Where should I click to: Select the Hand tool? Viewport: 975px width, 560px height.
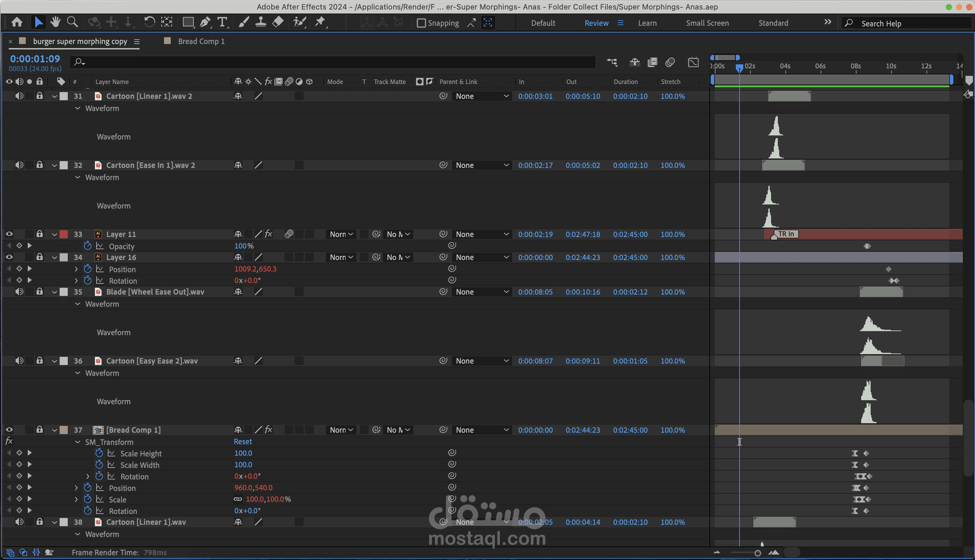56,22
